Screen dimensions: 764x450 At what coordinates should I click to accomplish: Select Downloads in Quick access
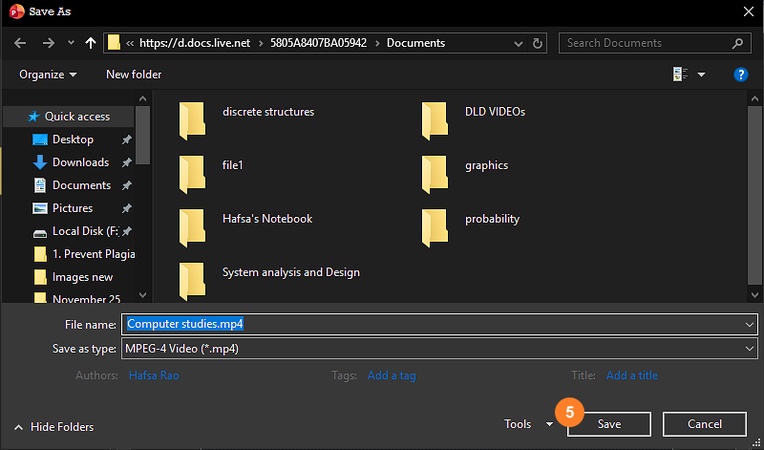point(80,162)
